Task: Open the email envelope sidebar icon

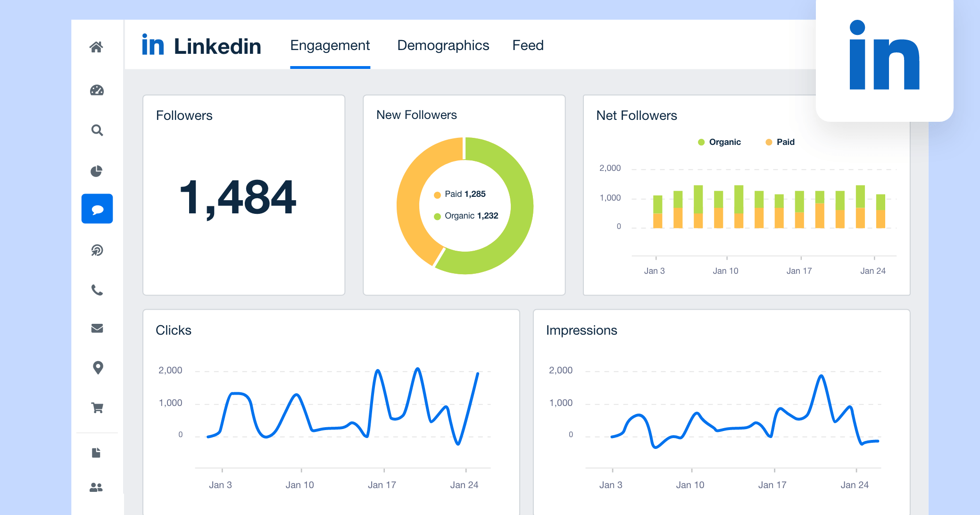Action: [97, 328]
